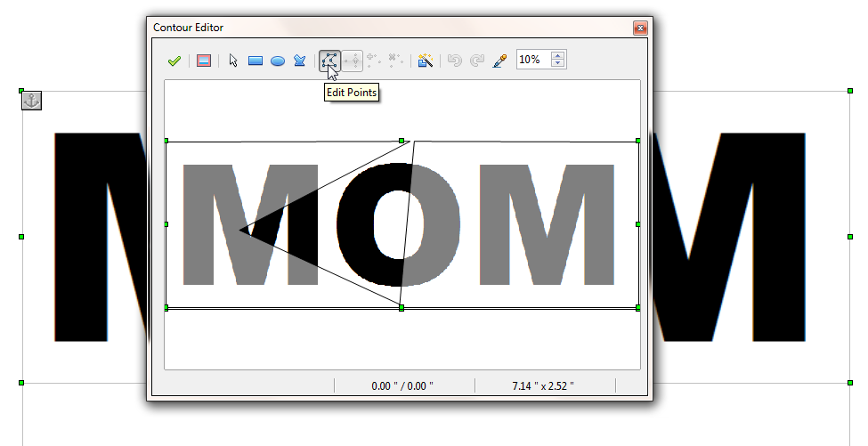Click the image's left-middle selection handle in document

click(x=21, y=237)
